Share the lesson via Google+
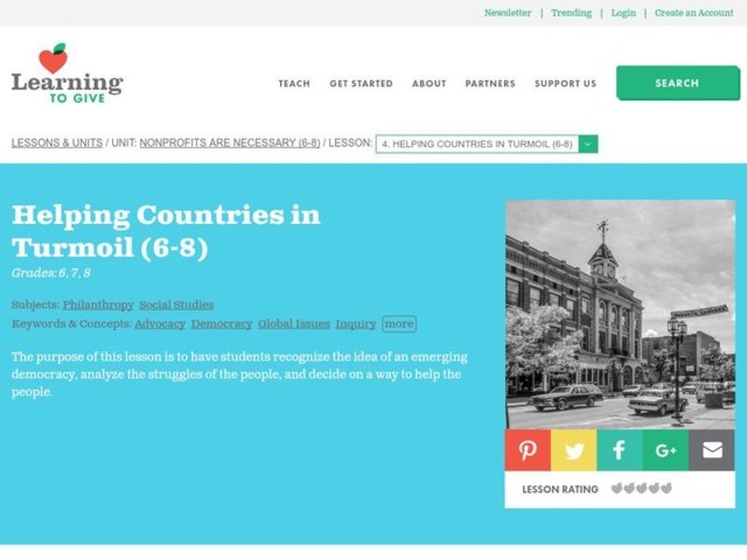Viewport: 747px width, 560px height. coord(664,451)
